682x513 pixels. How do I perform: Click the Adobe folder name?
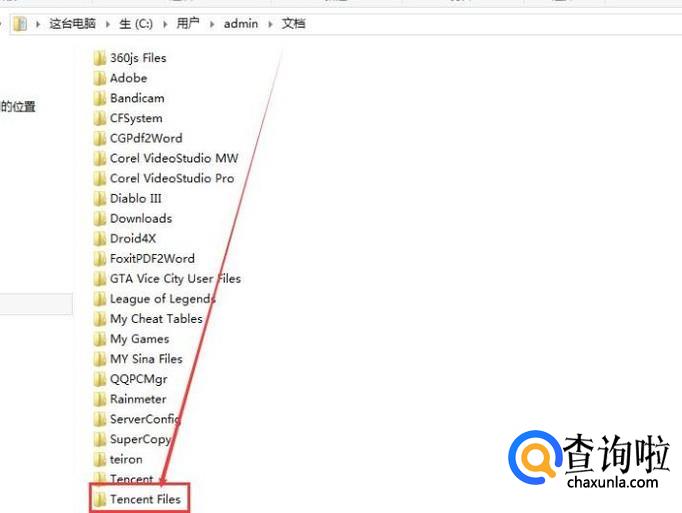pyautogui.click(x=128, y=78)
